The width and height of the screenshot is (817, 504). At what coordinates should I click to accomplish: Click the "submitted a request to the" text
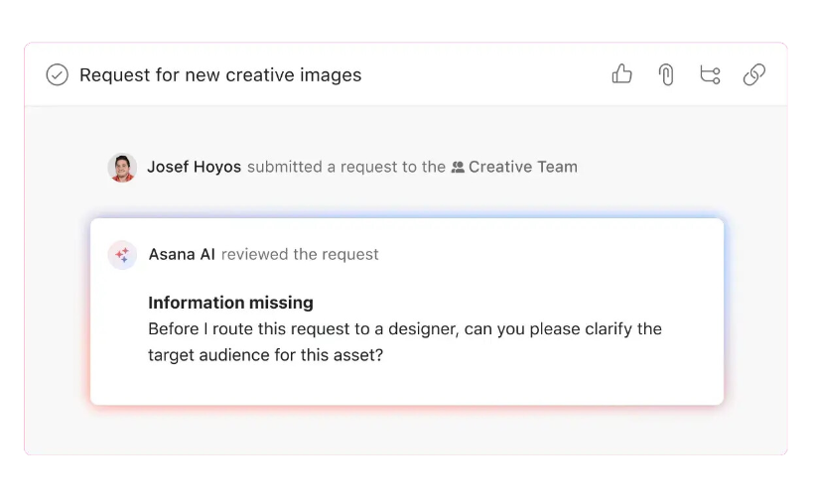pos(345,167)
